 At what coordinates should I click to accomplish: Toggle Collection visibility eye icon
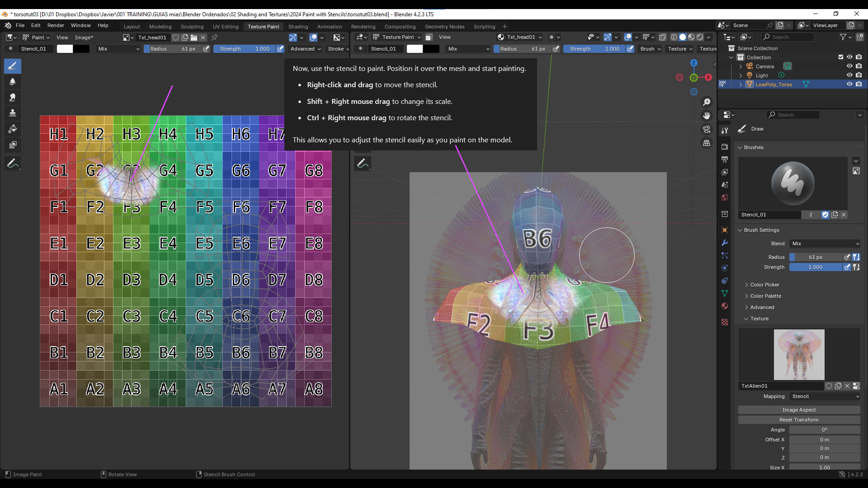coord(849,57)
